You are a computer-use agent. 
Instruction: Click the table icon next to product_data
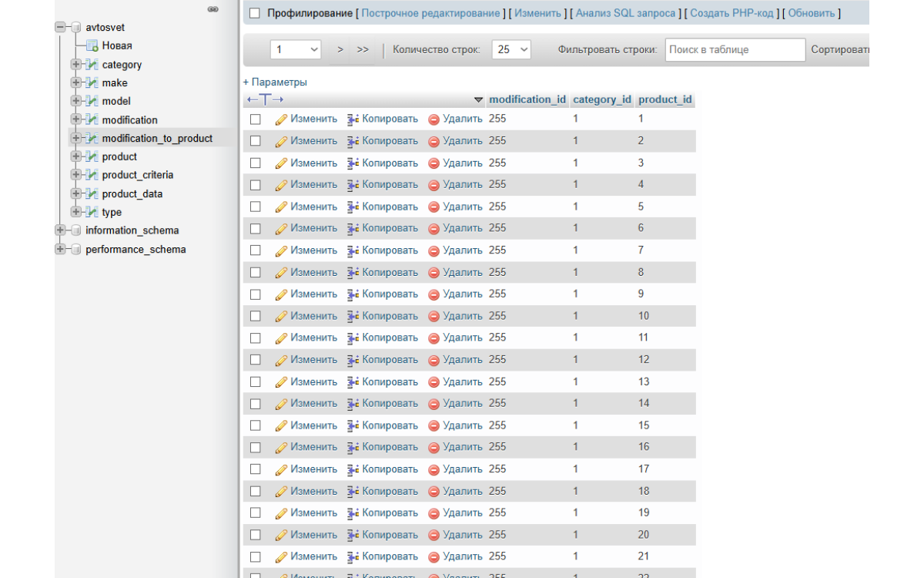(92, 194)
